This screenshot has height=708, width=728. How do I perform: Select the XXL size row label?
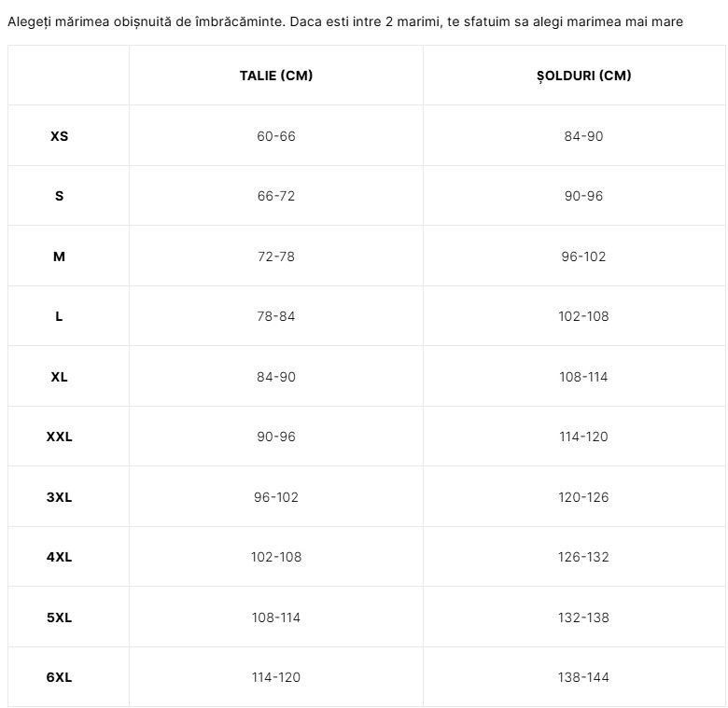[x=60, y=437]
